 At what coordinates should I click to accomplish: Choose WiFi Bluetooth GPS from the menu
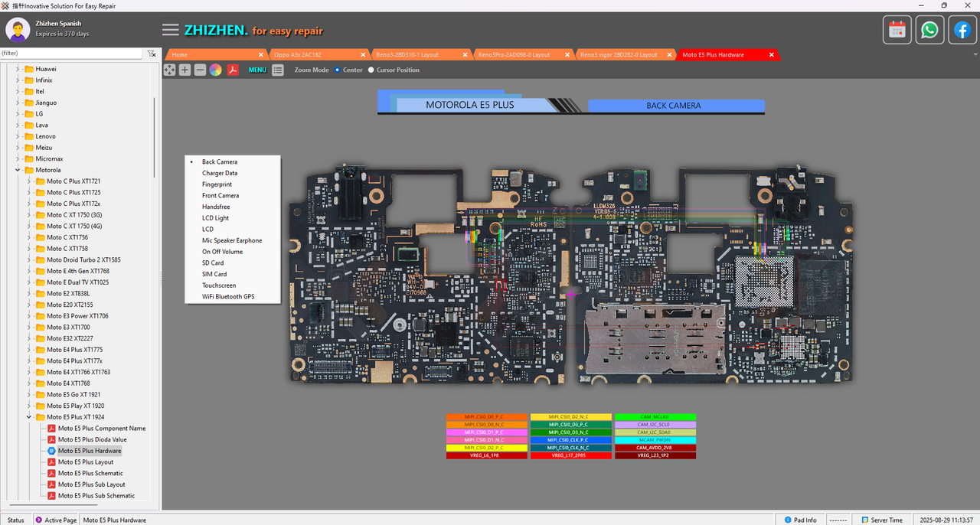coord(228,296)
